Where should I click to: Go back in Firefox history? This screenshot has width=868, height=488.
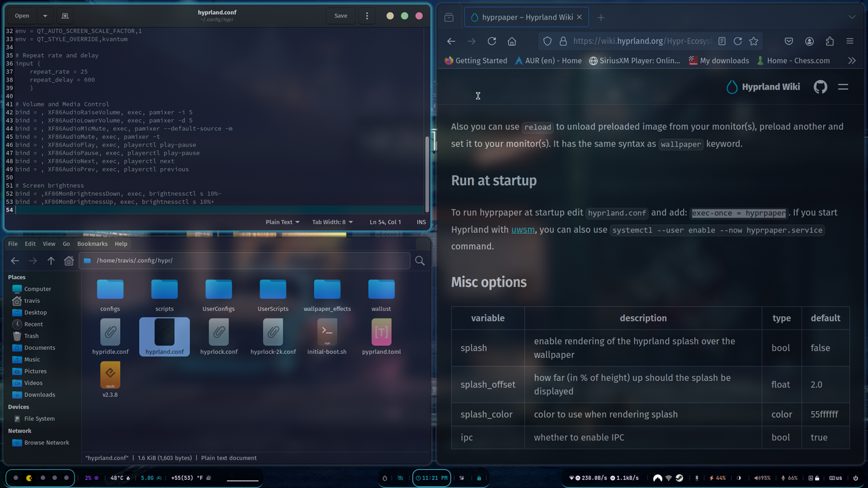coord(451,41)
